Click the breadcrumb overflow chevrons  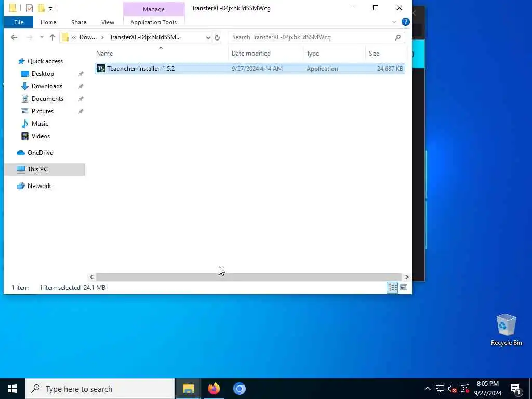(x=74, y=37)
